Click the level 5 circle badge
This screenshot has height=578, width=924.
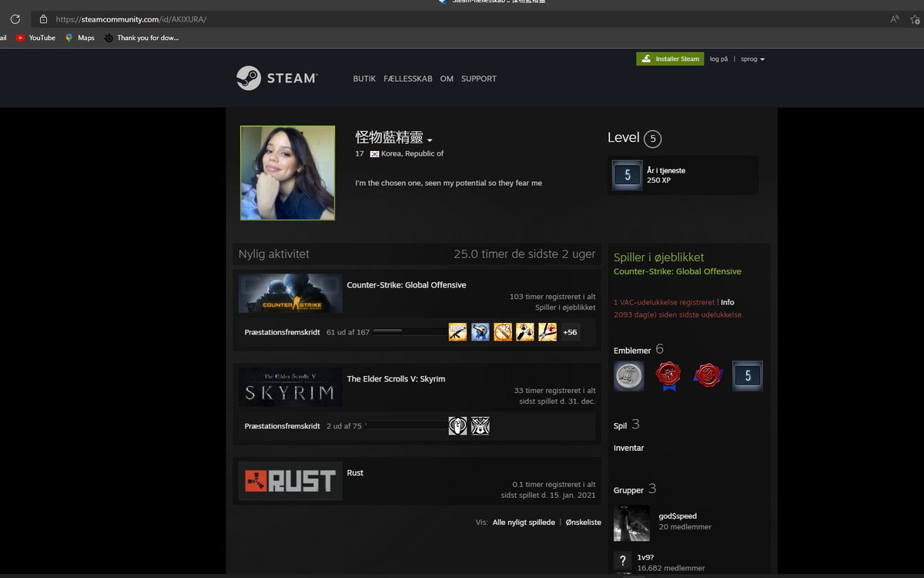pos(653,139)
